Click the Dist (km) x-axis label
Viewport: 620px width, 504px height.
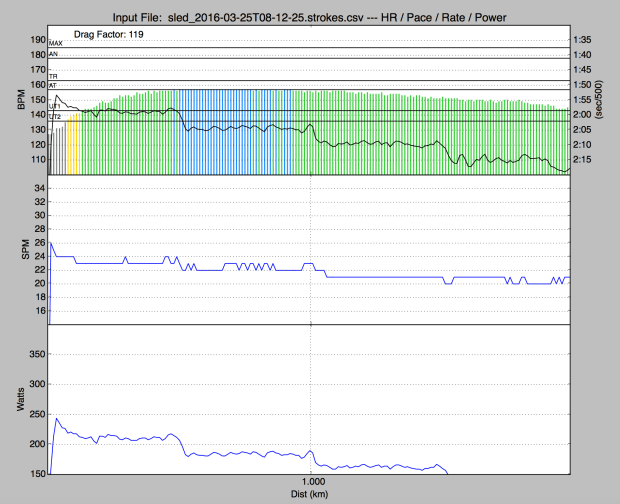(310, 496)
